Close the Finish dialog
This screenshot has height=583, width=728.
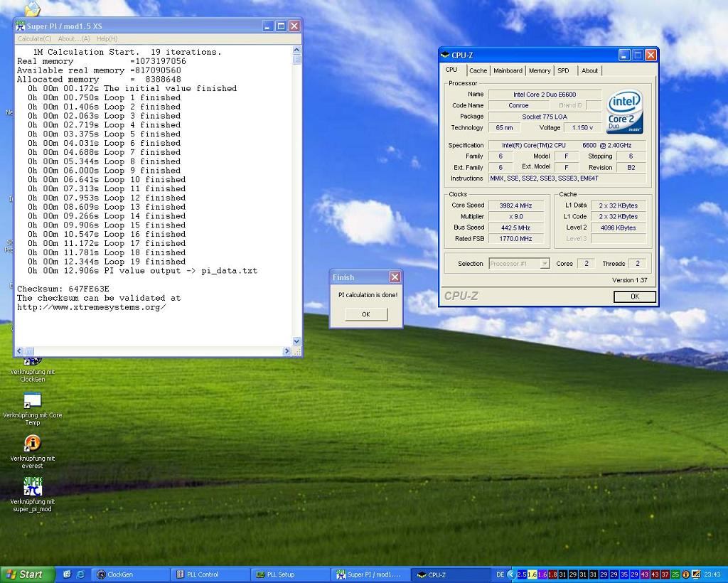(395, 277)
